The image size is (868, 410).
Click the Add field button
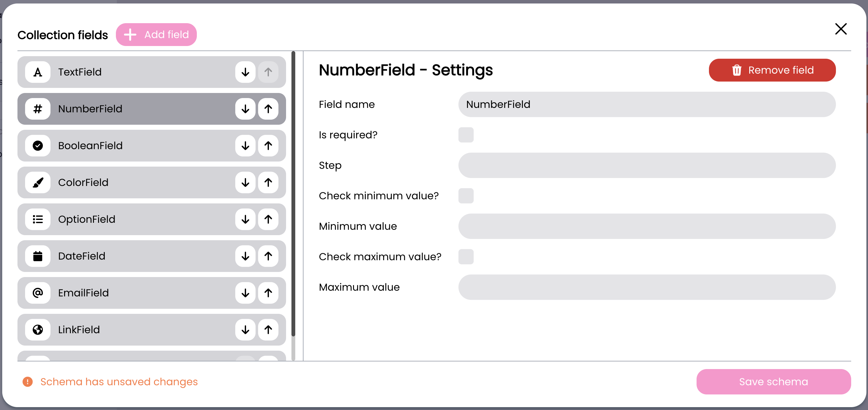coord(156,35)
